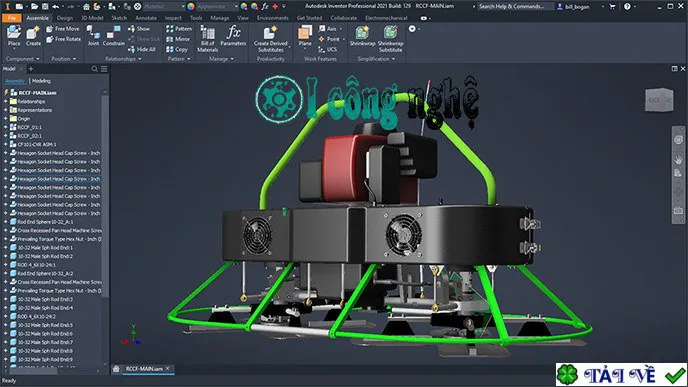Launch the Shrinkwrap tool
The width and height of the screenshot is (688, 387).
click(x=362, y=36)
